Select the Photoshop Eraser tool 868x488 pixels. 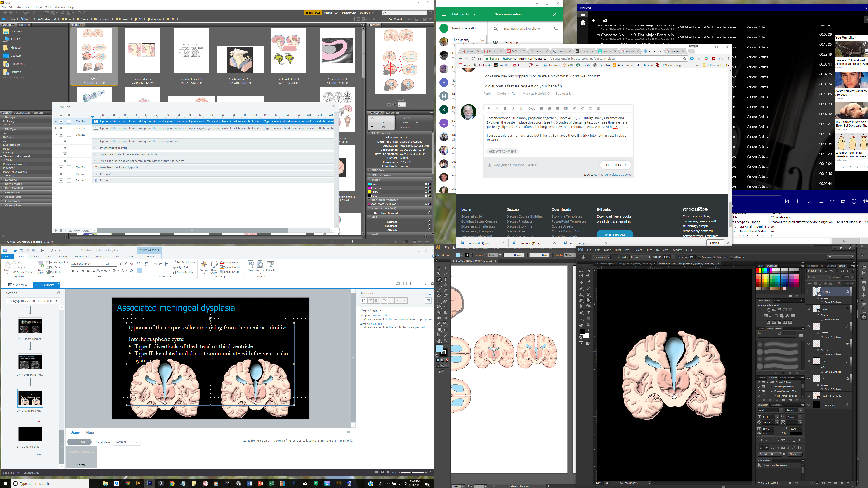tap(581, 300)
